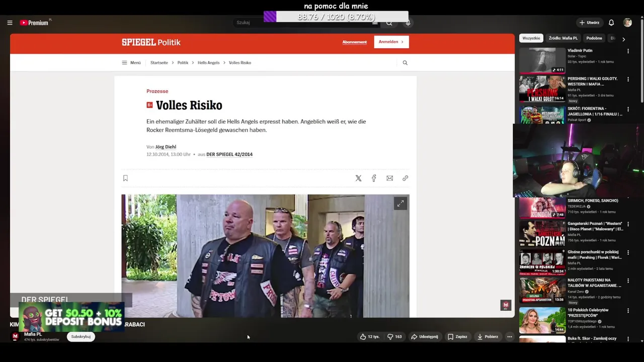Click Spiegel Abonnement link

[355, 42]
